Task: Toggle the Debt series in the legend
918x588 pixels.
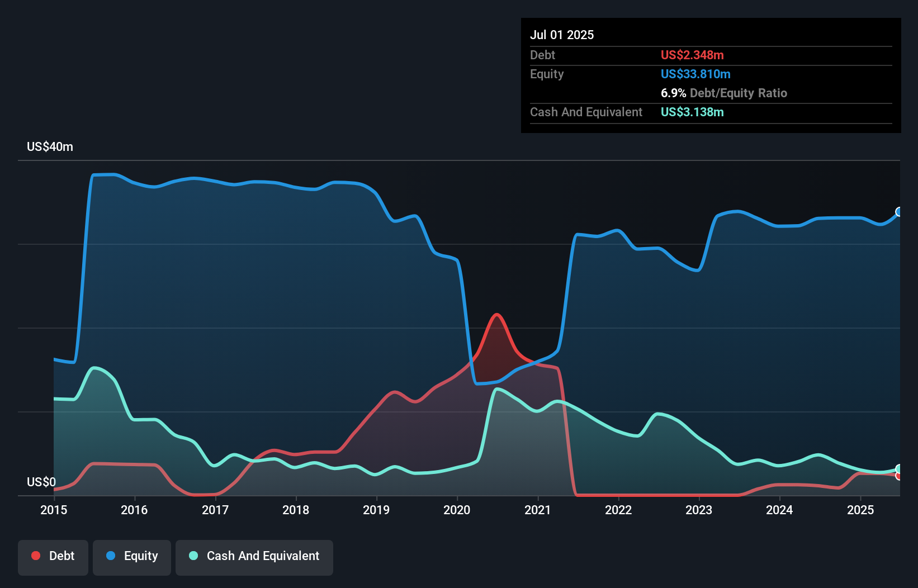Action: [x=53, y=556]
